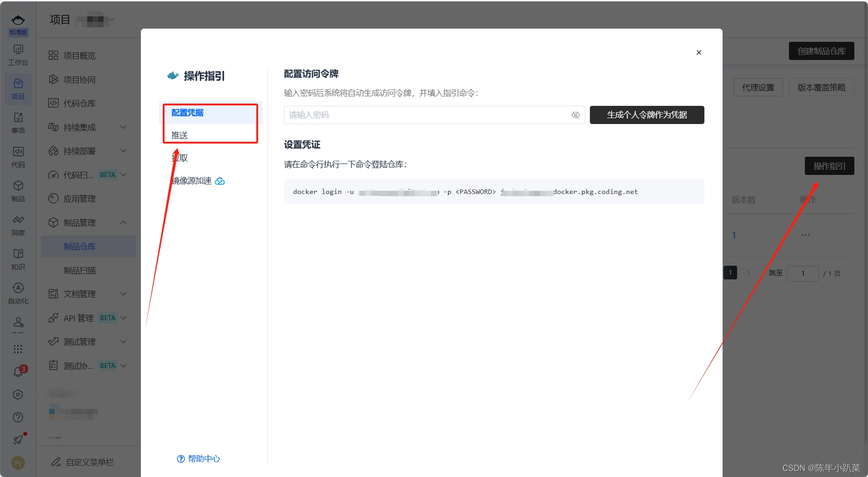Click the Coding logo at top left
The width and height of the screenshot is (868, 477).
pyautogui.click(x=18, y=20)
